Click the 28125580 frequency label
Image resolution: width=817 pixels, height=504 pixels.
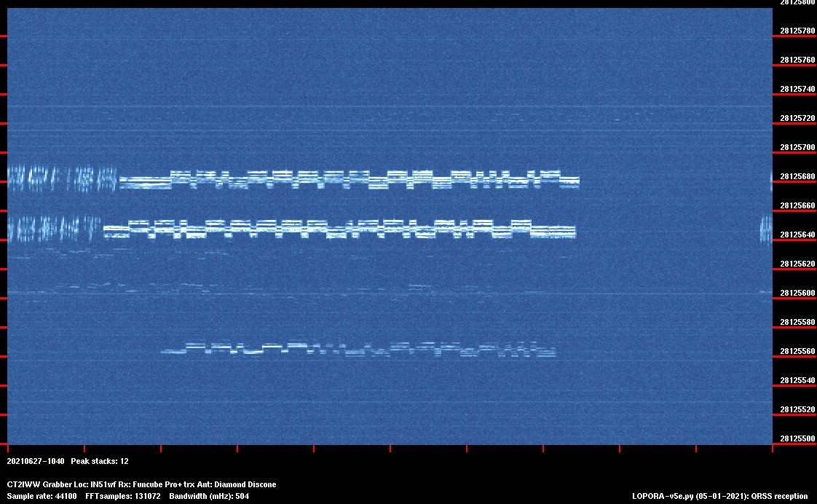coord(797,323)
